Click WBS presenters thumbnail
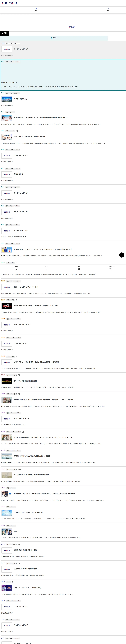 [x=7, y=532]
